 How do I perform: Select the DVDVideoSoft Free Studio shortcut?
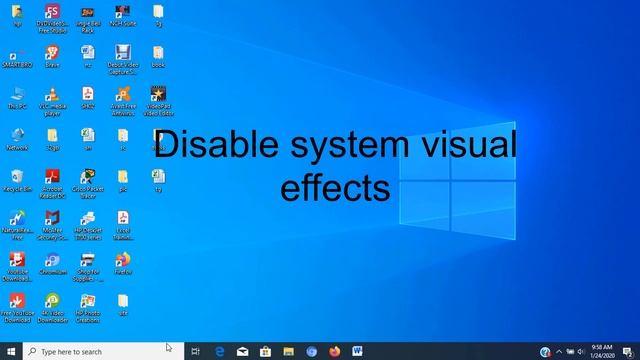(52, 19)
